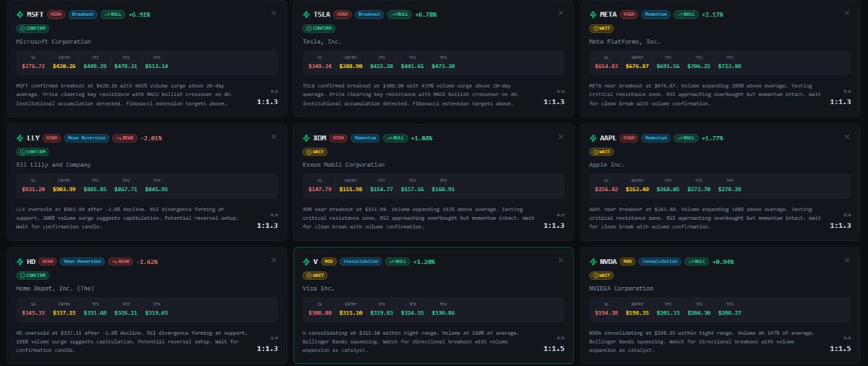Viewport: 868px width, 366px height.
Task: Click the lightning bolt icon beside HD
Action: coord(20,262)
